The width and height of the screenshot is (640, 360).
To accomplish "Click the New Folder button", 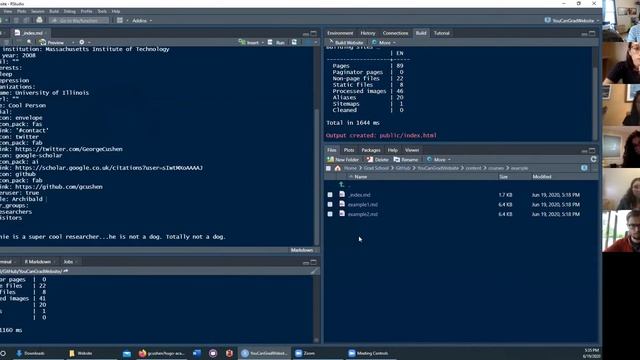I will tap(343, 160).
